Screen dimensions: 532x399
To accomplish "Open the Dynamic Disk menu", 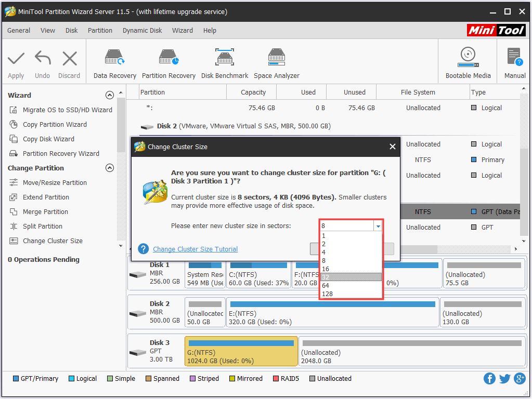I will 142,31.
